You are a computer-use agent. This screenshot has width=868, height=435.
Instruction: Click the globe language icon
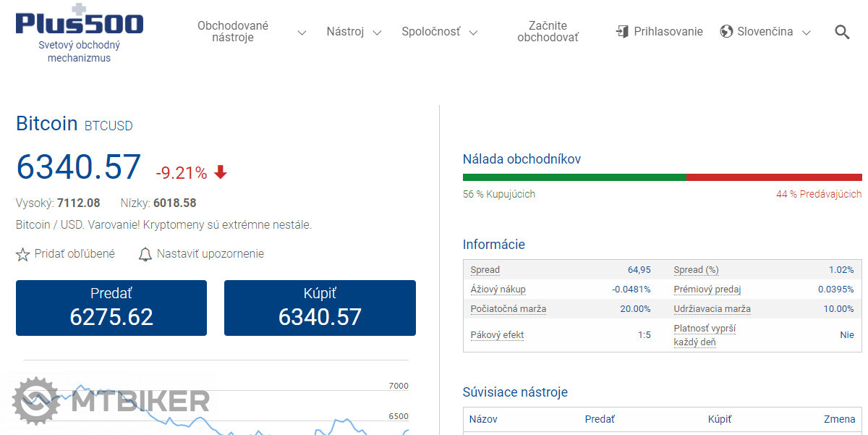726,32
